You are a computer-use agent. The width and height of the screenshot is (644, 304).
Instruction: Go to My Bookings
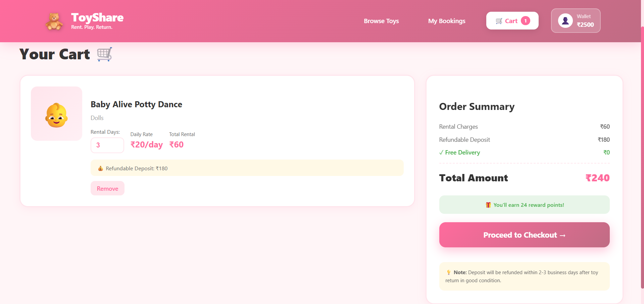pyautogui.click(x=446, y=21)
